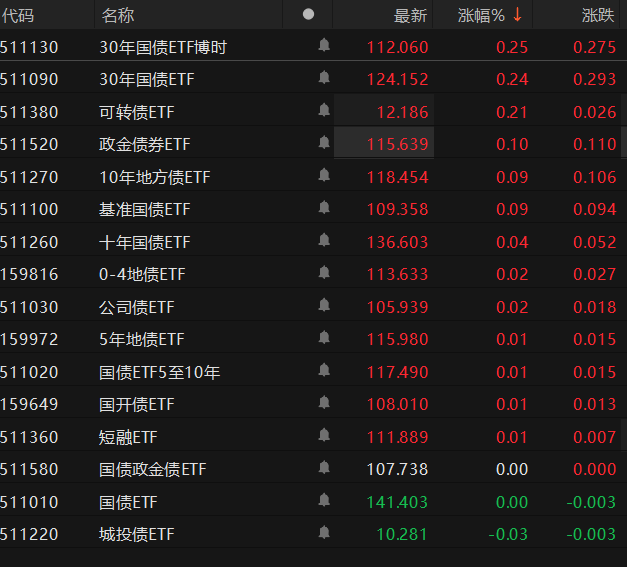
Task: Click bell icon on 城投债ETF row
Action: (324, 533)
